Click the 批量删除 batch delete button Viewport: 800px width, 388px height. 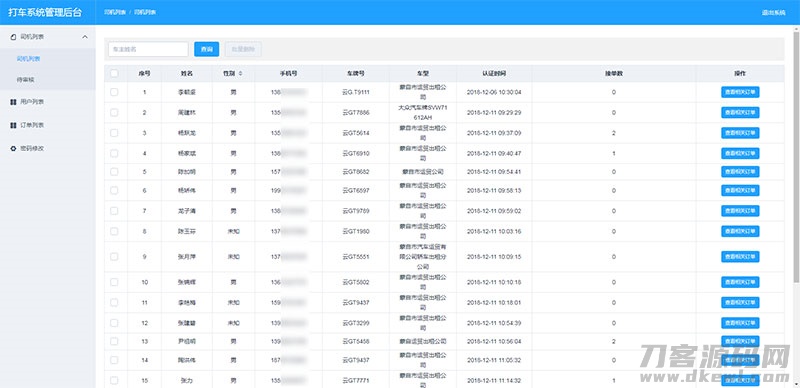(x=243, y=49)
